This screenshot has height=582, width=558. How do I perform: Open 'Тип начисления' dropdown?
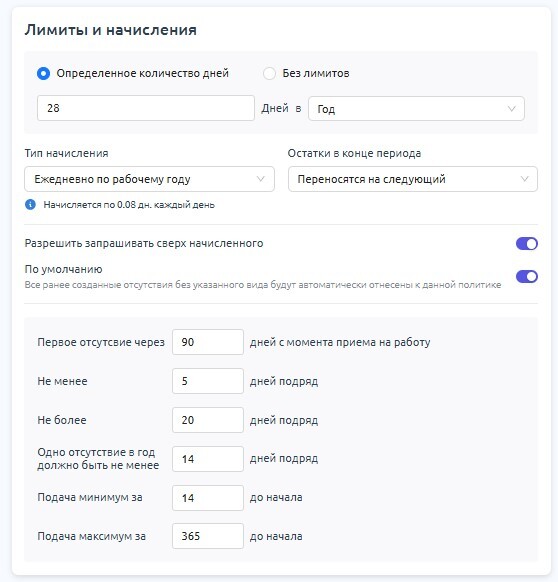(149, 179)
